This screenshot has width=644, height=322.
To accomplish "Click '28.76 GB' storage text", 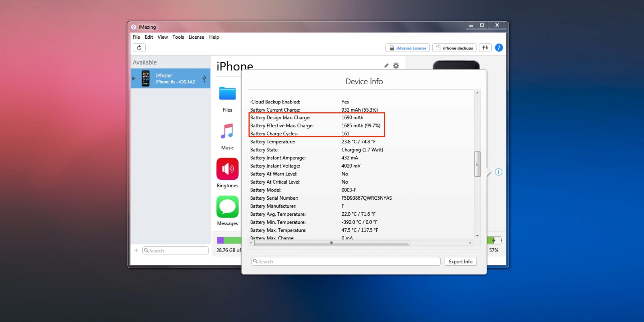I will 226,250.
